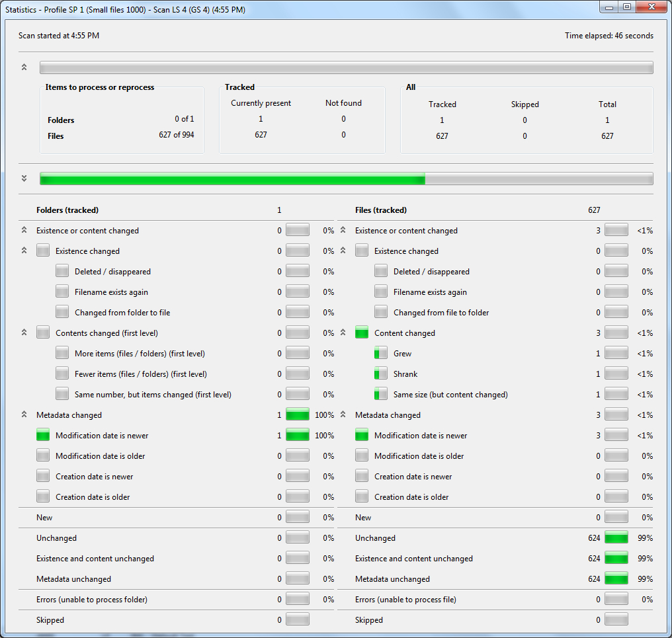Collapse Folders Metadata changed section
672x638 pixels.
click(x=24, y=415)
